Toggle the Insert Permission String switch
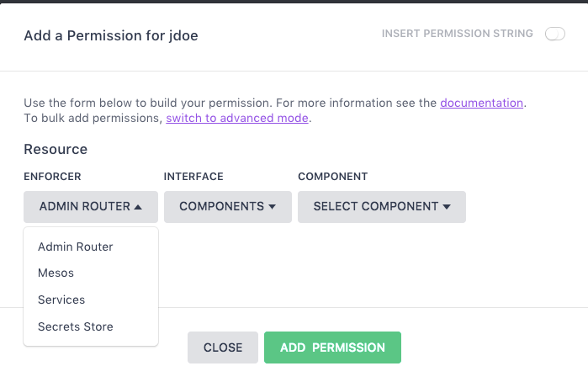Image resolution: width=588 pixels, height=382 pixels. (555, 34)
